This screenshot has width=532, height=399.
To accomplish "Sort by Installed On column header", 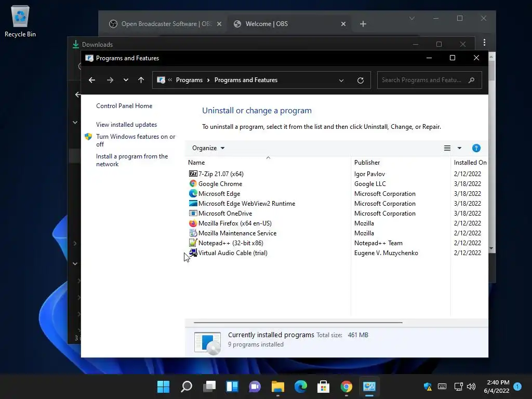I will [x=470, y=162].
